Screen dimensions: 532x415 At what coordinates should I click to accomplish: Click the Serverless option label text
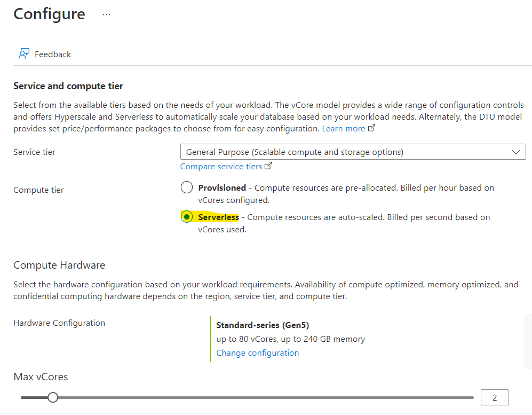pos(218,217)
